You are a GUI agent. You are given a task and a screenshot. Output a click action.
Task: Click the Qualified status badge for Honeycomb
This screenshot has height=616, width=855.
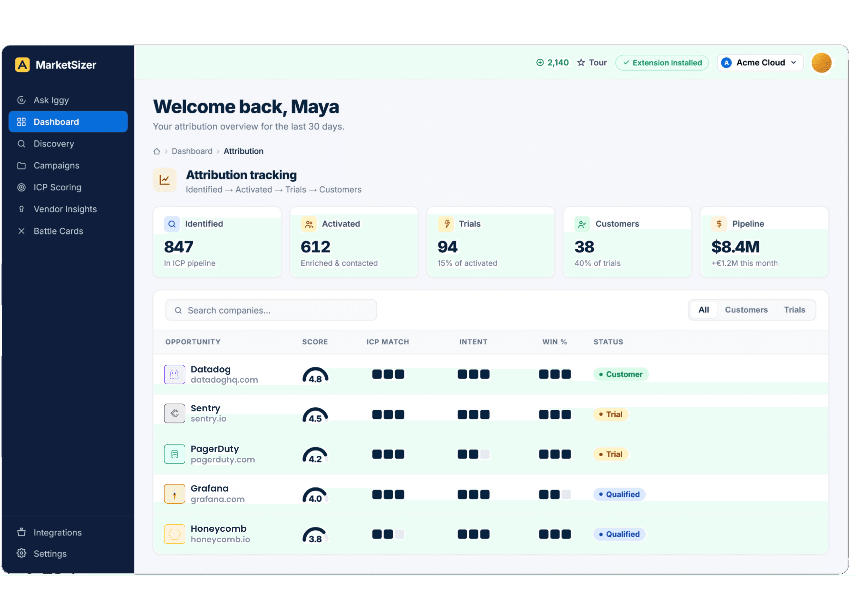[x=619, y=534]
